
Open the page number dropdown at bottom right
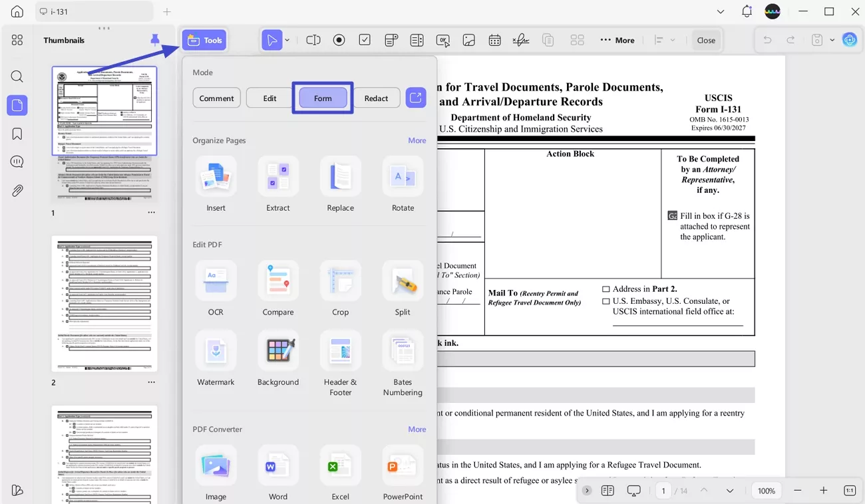click(729, 490)
